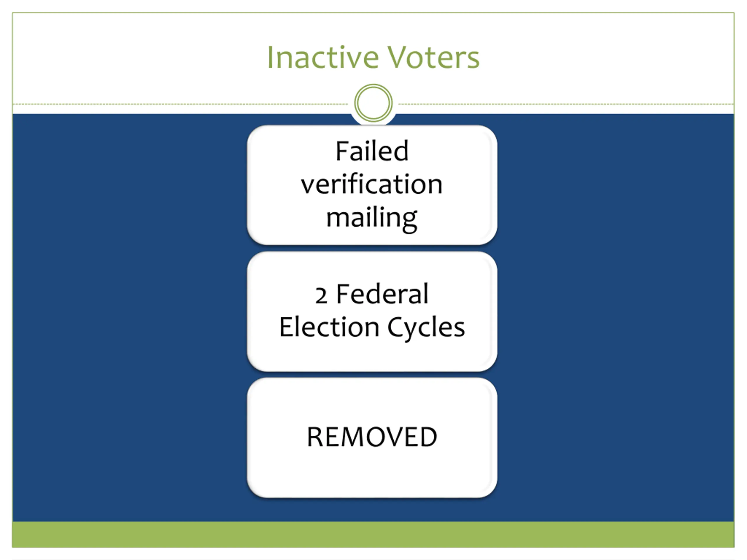Select the word "Voters" in the title

(x=433, y=57)
